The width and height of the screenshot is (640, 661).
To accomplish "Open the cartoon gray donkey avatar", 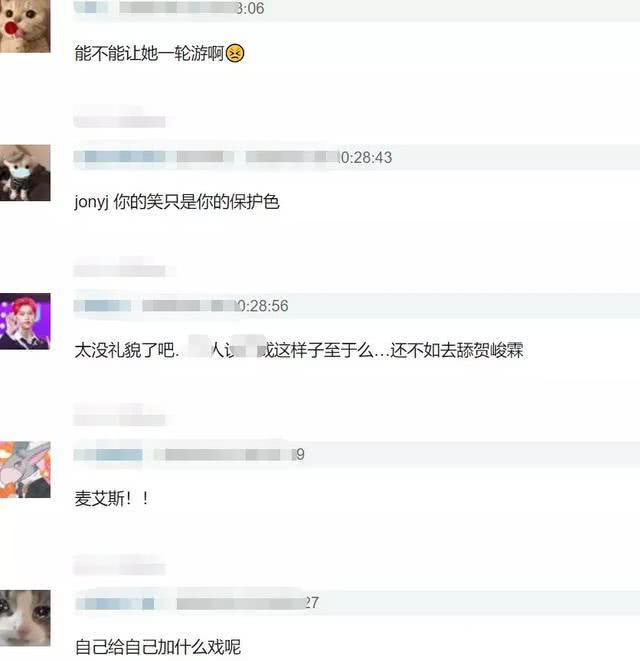I will (x=25, y=470).
